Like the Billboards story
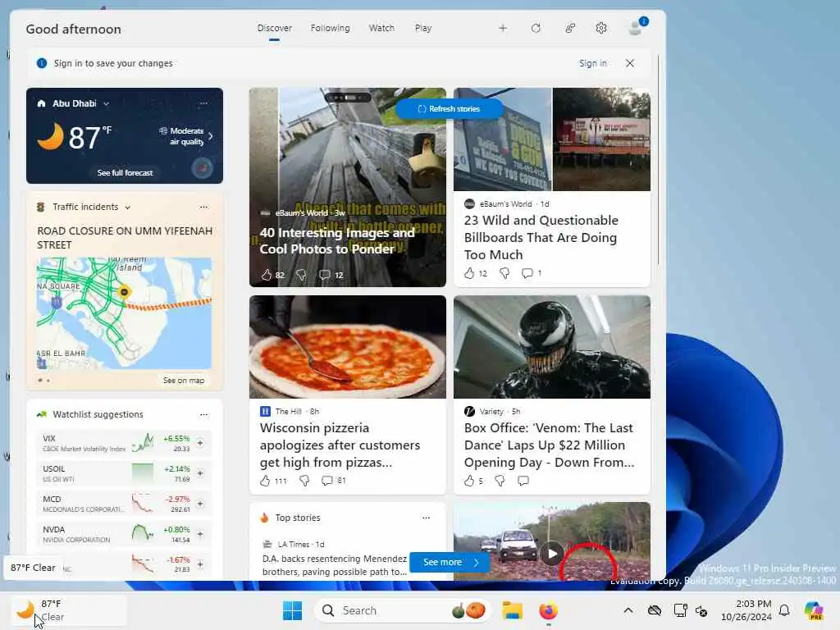Viewport: 840px width, 630px height. tap(469, 273)
